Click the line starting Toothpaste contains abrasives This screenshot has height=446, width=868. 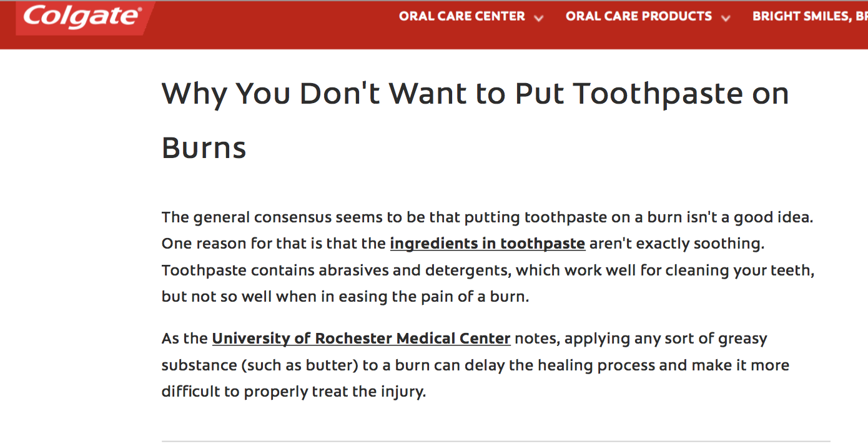488,270
